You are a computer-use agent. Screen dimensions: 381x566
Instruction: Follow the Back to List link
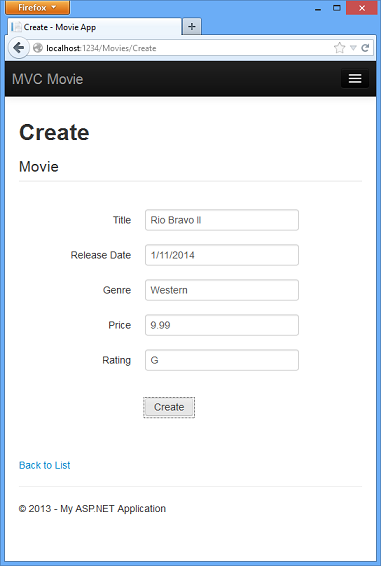click(44, 465)
